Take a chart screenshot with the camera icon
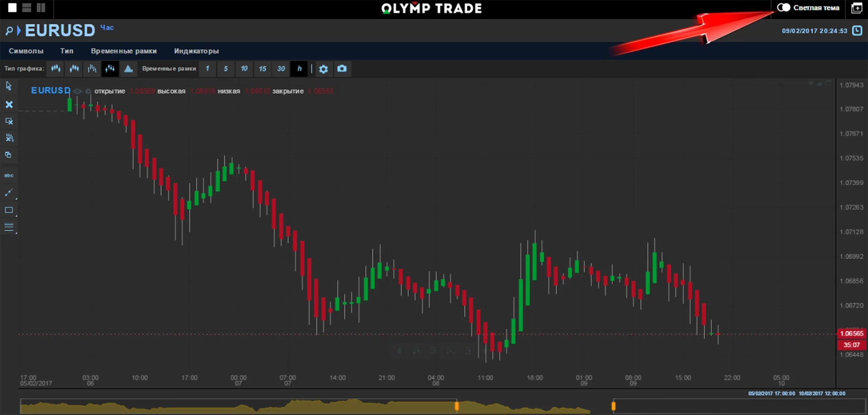Screen dimensions: 868x415 [342, 69]
